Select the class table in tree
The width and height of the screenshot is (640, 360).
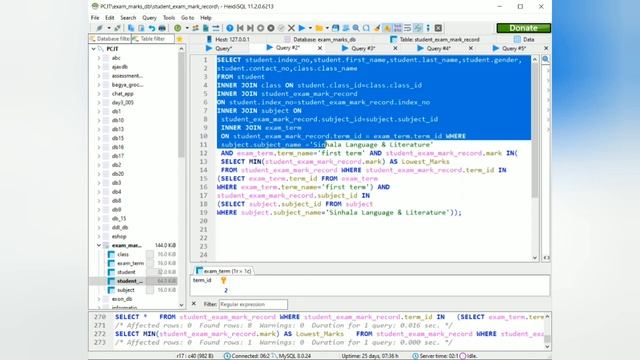(x=123, y=254)
